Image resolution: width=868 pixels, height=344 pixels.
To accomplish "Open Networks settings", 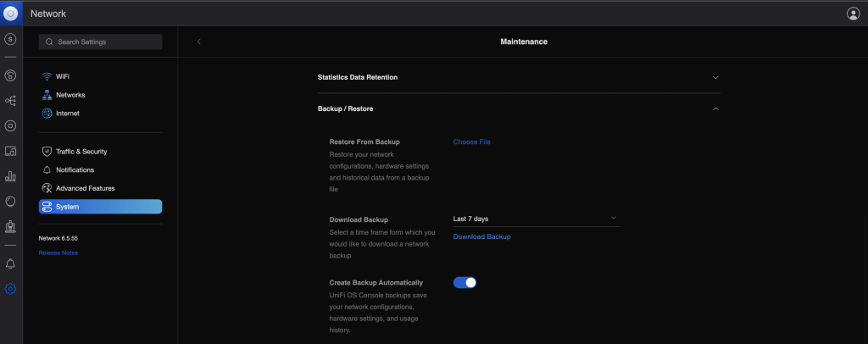I will [x=70, y=95].
